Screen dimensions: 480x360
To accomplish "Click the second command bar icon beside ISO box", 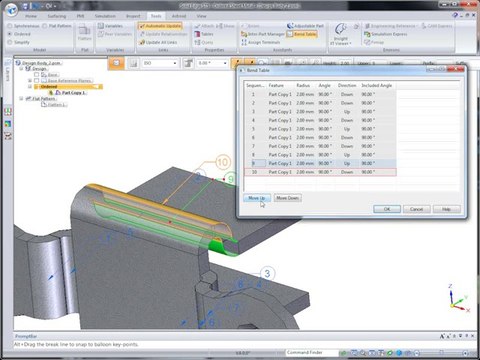I will coord(133,63).
